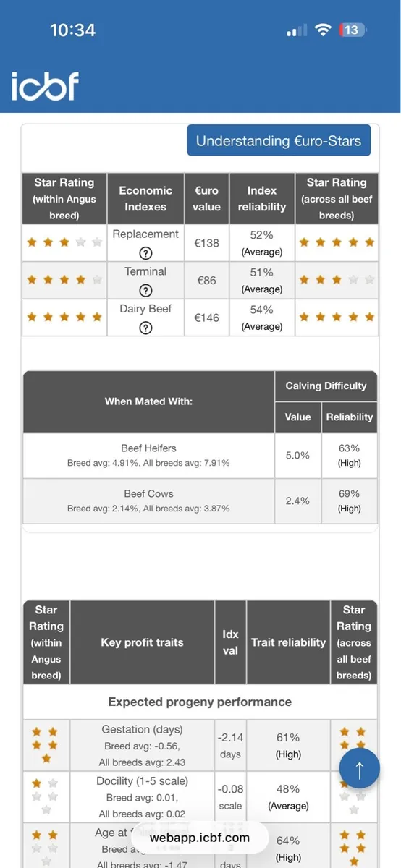Tap the Replacement index help question icon
The height and width of the screenshot is (868, 401).
coord(145,252)
